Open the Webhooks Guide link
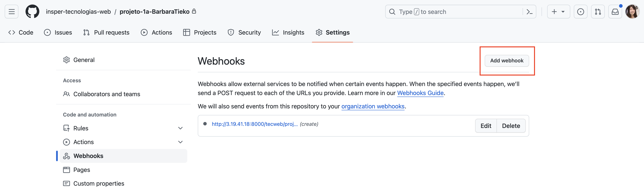 pyautogui.click(x=420, y=93)
